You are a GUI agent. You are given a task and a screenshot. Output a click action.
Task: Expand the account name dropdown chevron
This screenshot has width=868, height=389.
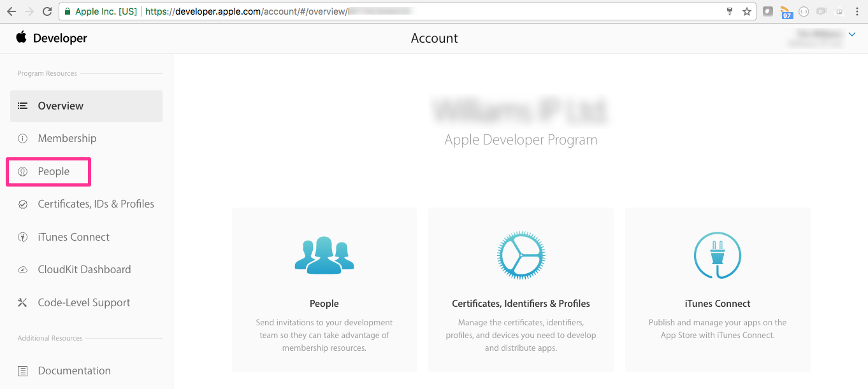click(x=852, y=34)
